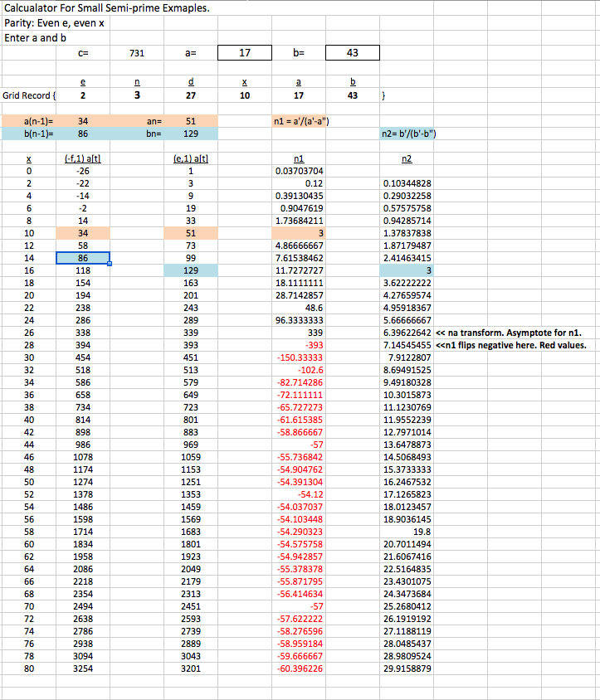
Task: Select the cell with value 2451
Action: pyautogui.click(x=191, y=606)
